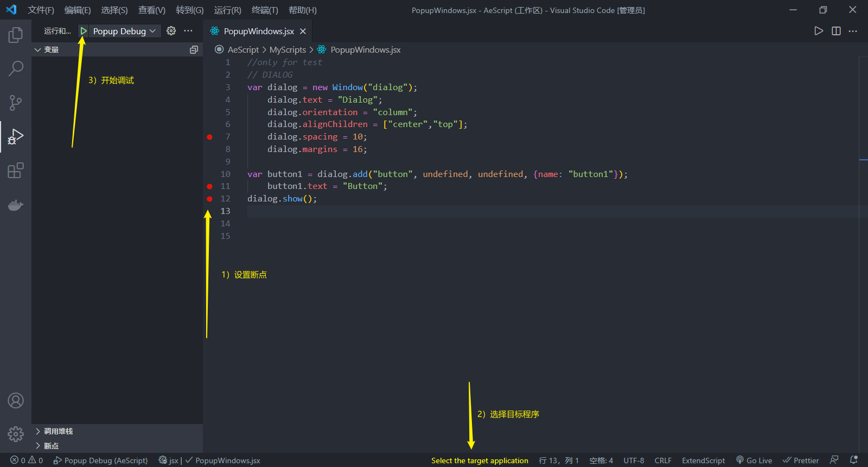Open the Explorer view in activity bar

tap(16, 35)
